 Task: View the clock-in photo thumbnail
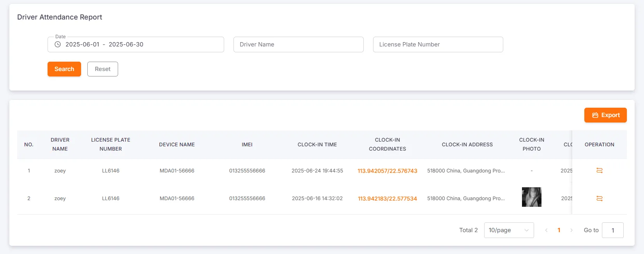531,197
